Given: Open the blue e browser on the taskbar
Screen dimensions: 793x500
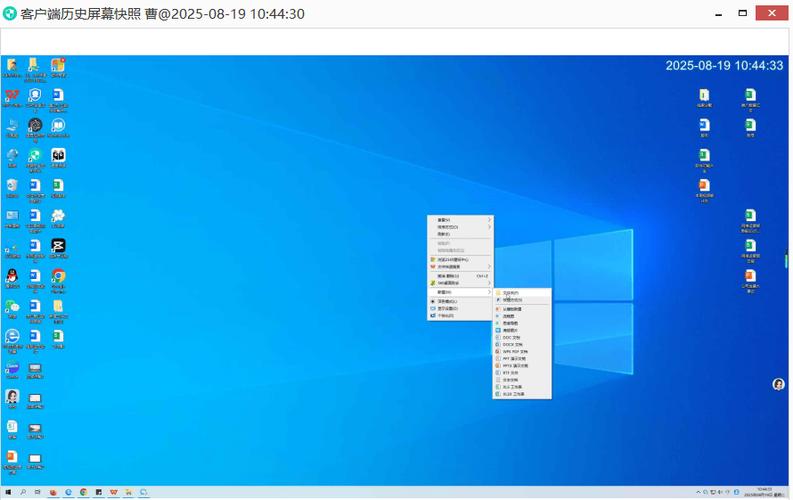Looking at the screenshot, I should [x=68, y=492].
